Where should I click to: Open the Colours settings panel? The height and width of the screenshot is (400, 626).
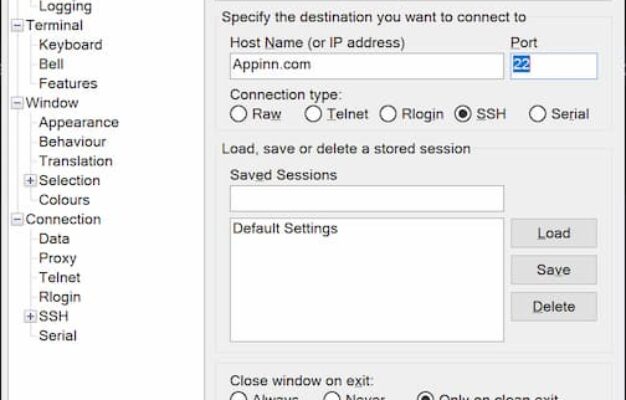(x=64, y=200)
